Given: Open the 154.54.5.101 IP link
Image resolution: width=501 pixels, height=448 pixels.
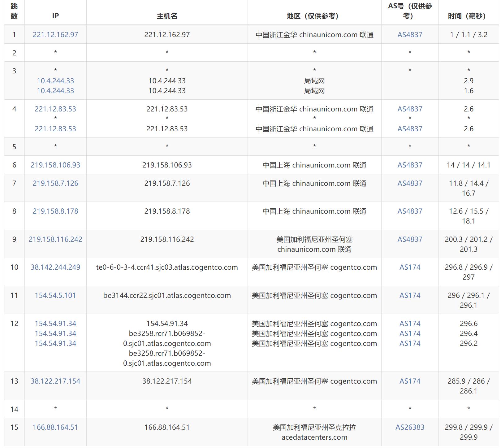Looking at the screenshot, I should [55, 295].
